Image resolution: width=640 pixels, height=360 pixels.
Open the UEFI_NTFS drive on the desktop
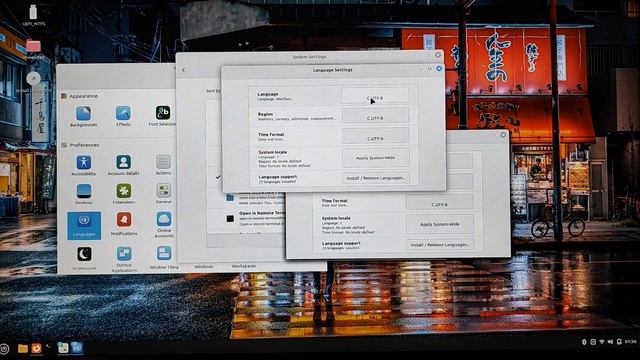coord(33,16)
